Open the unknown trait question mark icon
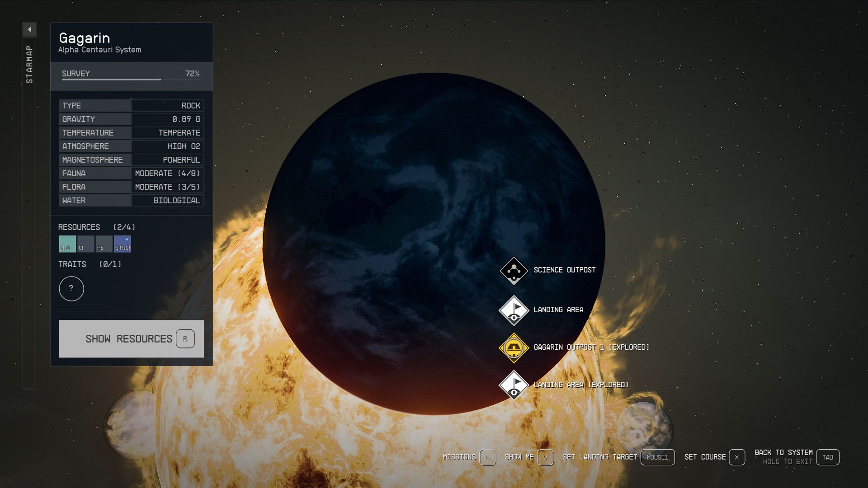 [x=71, y=288]
